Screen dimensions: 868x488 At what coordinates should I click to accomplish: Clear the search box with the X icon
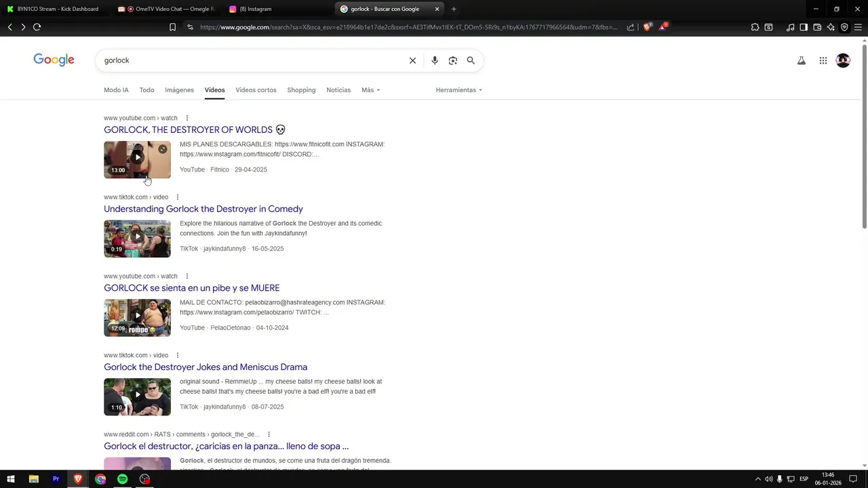tap(412, 60)
